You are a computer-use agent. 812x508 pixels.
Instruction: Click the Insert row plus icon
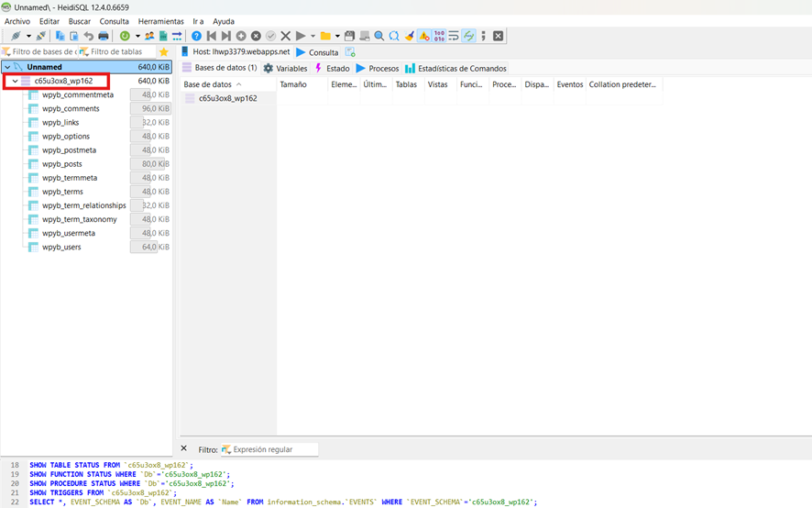pyautogui.click(x=241, y=36)
